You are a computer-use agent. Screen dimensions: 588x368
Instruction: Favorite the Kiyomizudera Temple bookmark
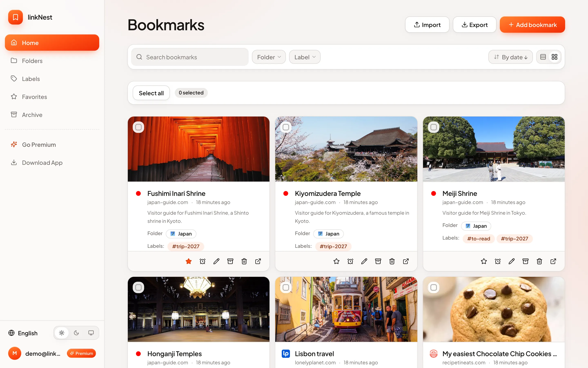[x=336, y=261]
